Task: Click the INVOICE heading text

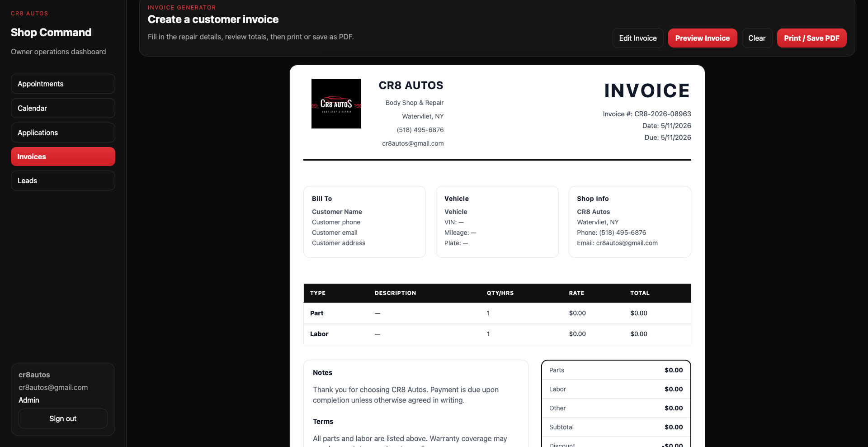Action: [x=647, y=90]
